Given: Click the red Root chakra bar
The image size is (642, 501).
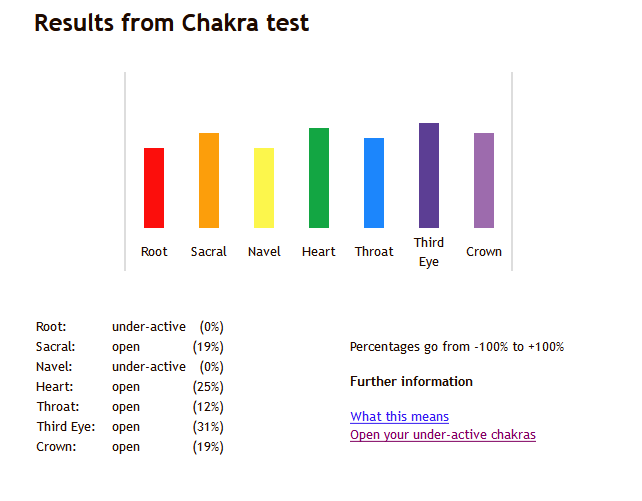Looking at the screenshot, I should tap(154, 188).
